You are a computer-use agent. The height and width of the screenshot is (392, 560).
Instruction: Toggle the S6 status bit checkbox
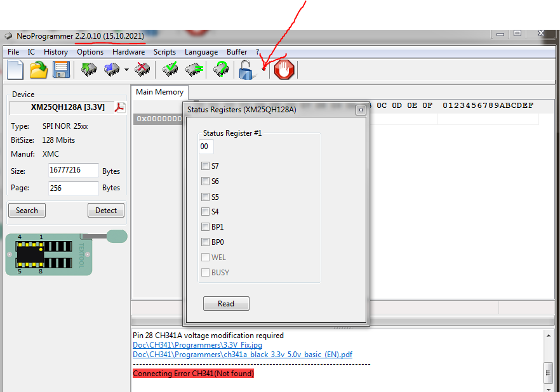pos(205,181)
